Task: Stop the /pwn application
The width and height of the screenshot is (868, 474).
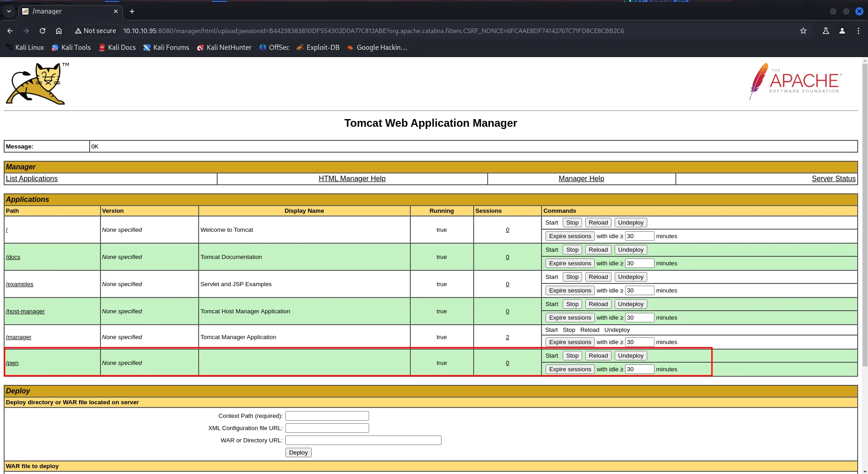Action: coord(572,356)
